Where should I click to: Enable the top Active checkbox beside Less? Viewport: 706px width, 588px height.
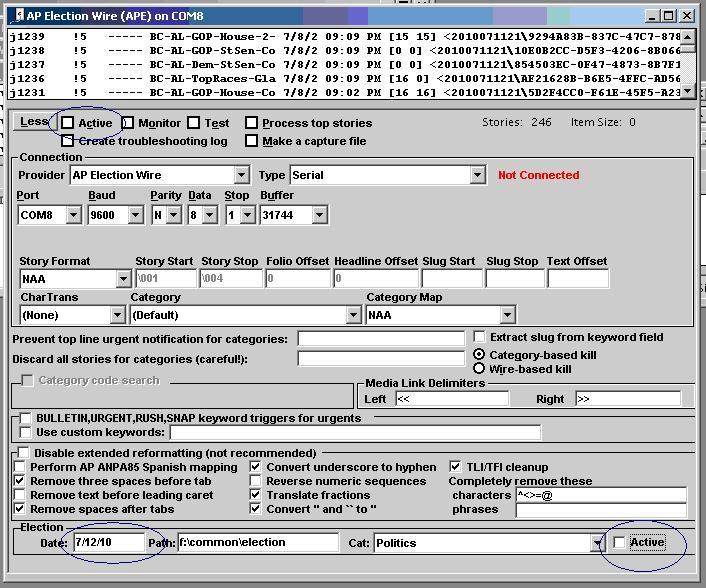pos(68,123)
